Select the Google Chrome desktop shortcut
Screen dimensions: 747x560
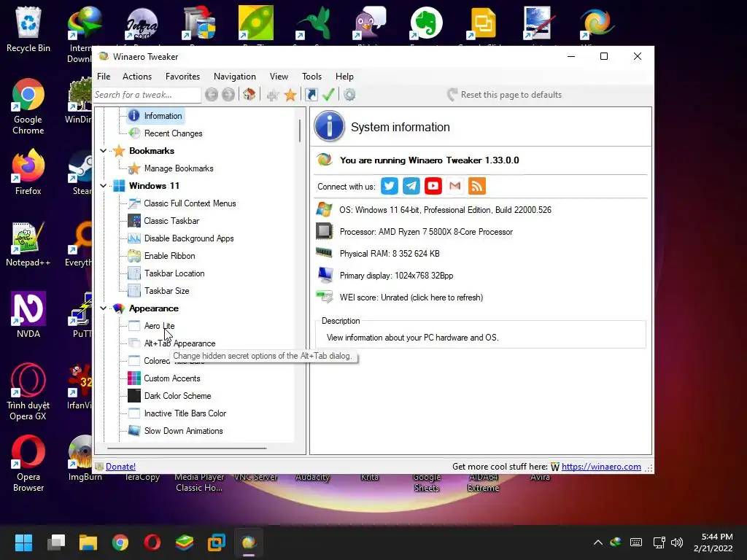coord(28,106)
